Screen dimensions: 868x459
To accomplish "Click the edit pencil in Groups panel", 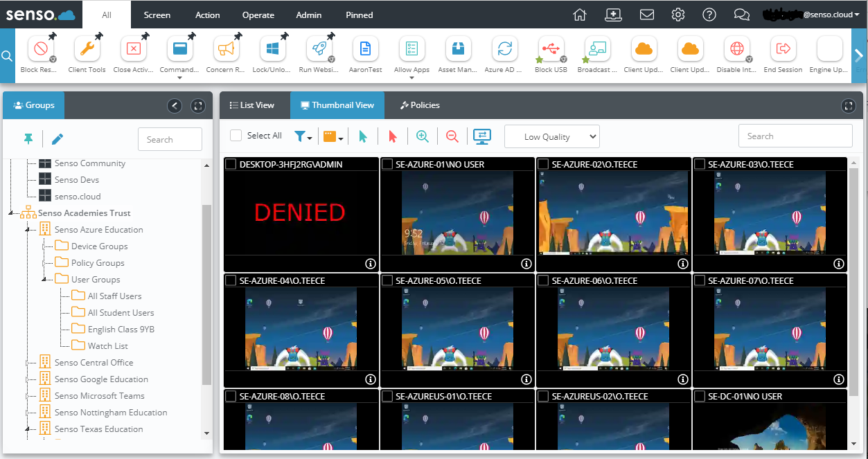I will [57, 139].
